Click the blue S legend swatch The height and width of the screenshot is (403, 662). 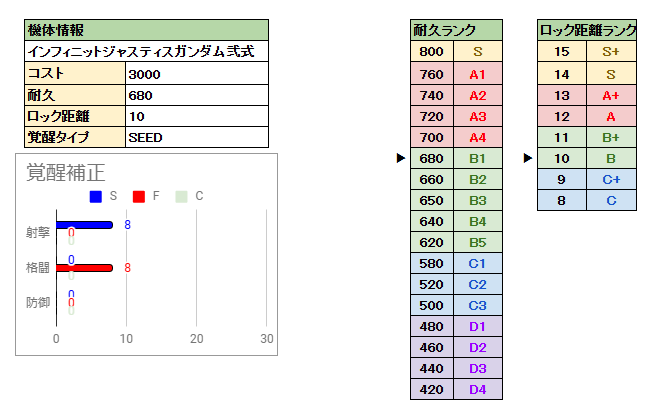pyautogui.click(x=96, y=197)
